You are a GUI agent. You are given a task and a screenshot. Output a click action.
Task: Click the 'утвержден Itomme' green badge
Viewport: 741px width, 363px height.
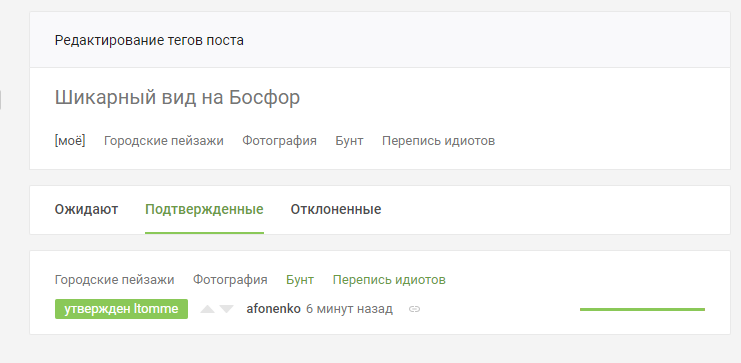[121, 309]
